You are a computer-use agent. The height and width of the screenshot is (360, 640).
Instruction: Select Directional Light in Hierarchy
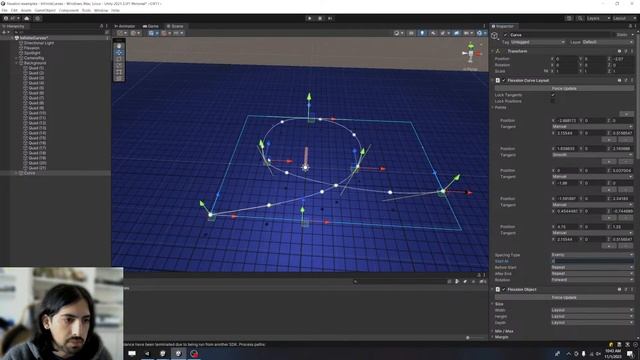39,43
